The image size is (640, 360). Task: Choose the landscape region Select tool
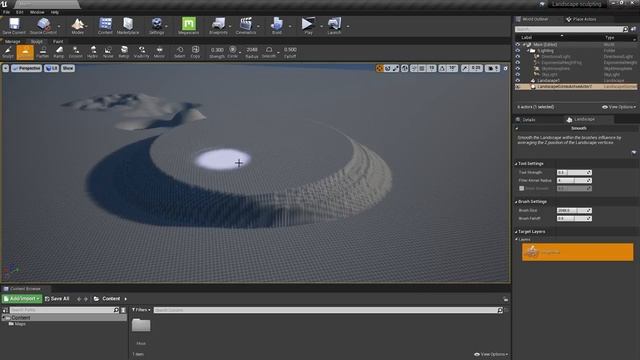(180, 52)
